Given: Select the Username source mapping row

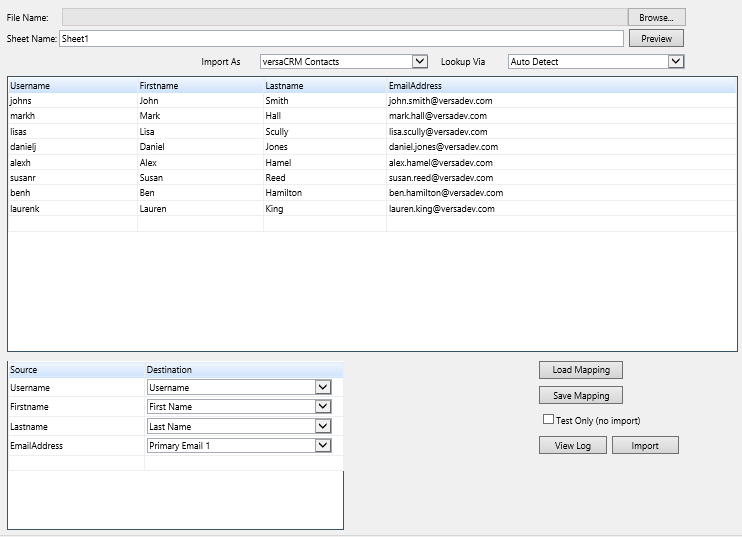Looking at the screenshot, I should (76, 387).
